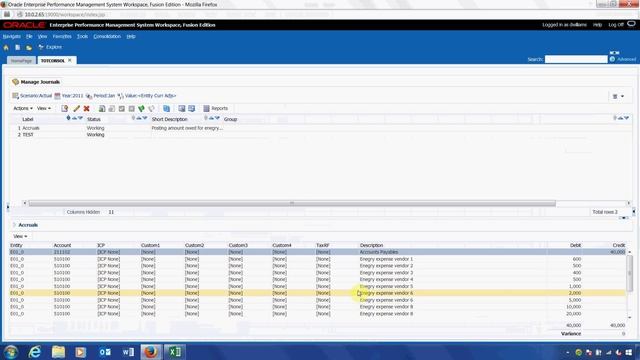This screenshot has width=640, height=360.
Task: Close the TOTCONSOL tab
Action: click(70, 60)
